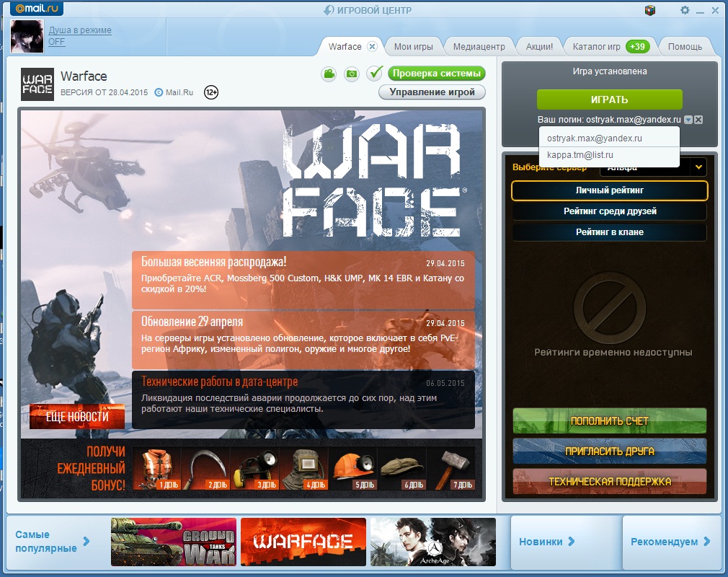
Task: Choose login kappa.tm@list.ru from list
Action: (x=609, y=155)
